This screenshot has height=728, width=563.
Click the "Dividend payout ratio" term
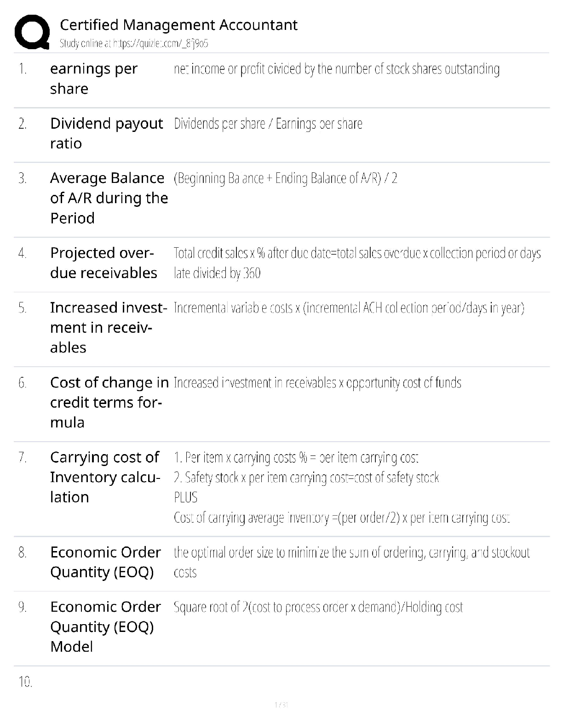[106, 133]
